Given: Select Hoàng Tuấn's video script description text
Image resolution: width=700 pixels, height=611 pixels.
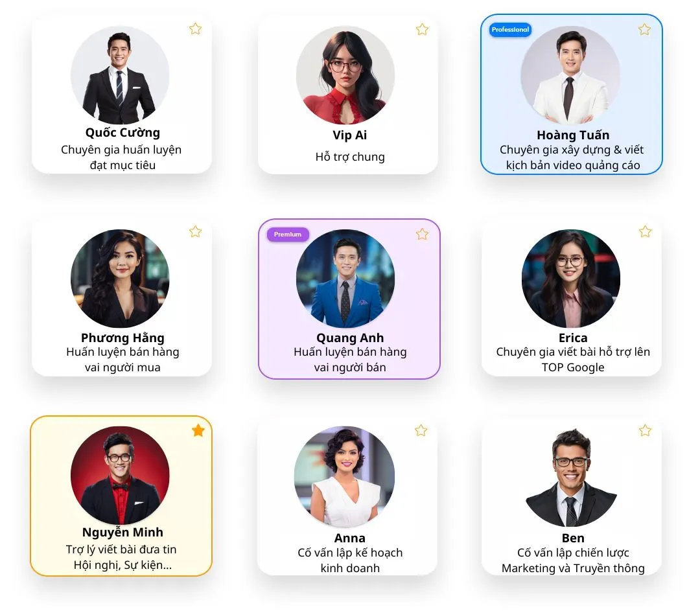Looking at the screenshot, I should tap(572, 157).
